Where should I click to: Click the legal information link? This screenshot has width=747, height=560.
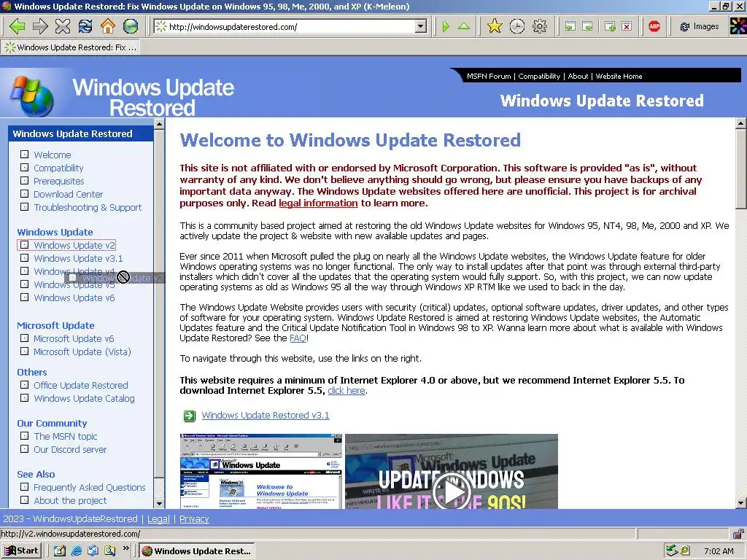(318, 203)
